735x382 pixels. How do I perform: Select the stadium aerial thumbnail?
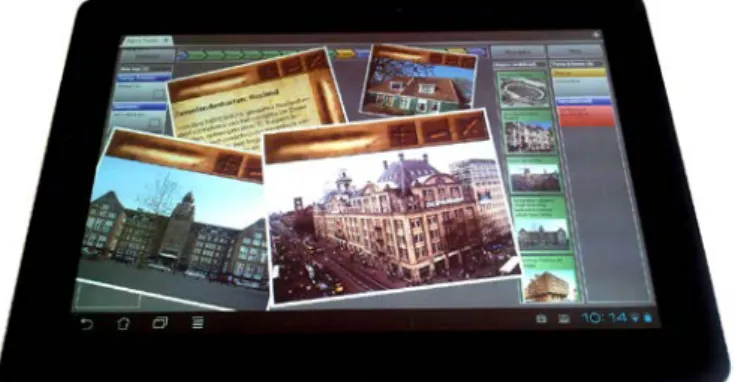click(523, 89)
